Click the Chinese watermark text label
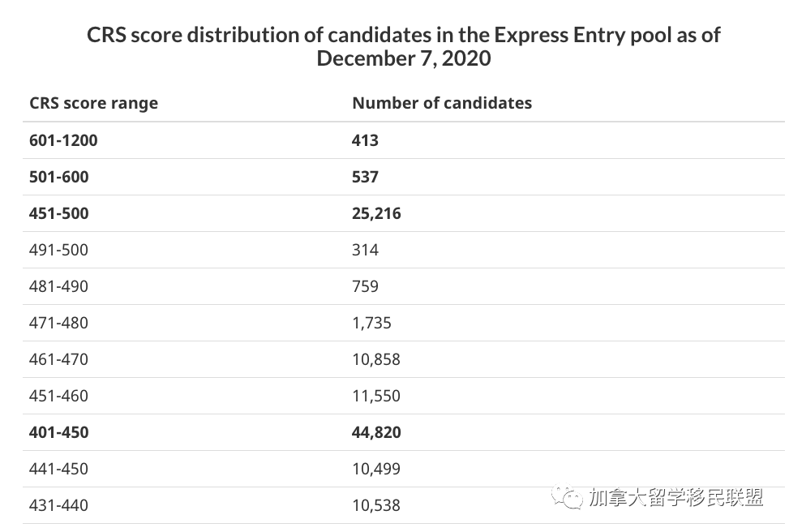The width and height of the screenshot is (789, 532). [676, 497]
